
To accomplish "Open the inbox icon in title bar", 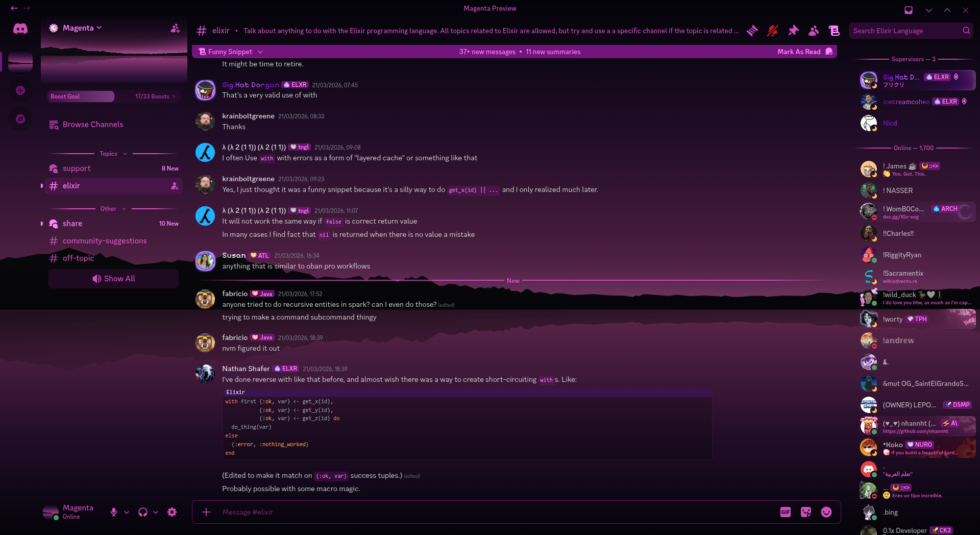I will pyautogui.click(x=909, y=10).
